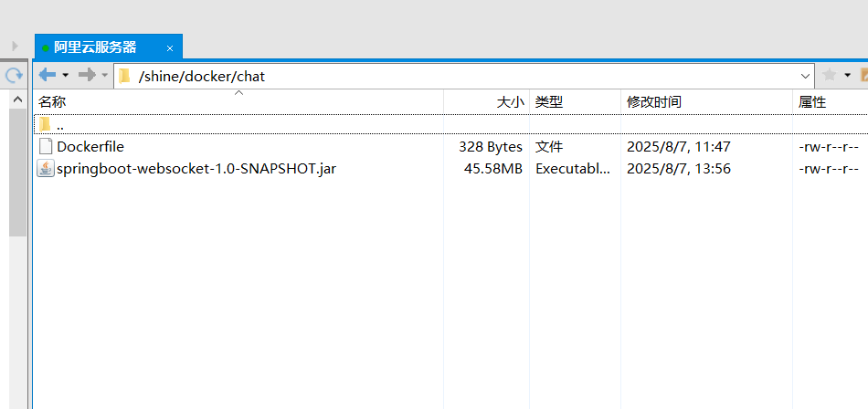The height and width of the screenshot is (409, 868).
Task: Open the bookmark star dropdown arrow
Action: 847,76
